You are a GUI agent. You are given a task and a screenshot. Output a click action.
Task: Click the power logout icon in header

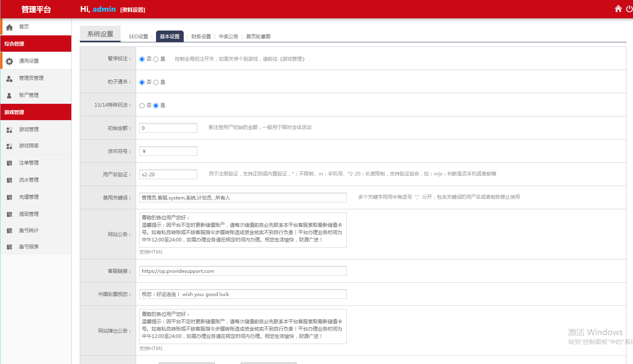coord(629,9)
